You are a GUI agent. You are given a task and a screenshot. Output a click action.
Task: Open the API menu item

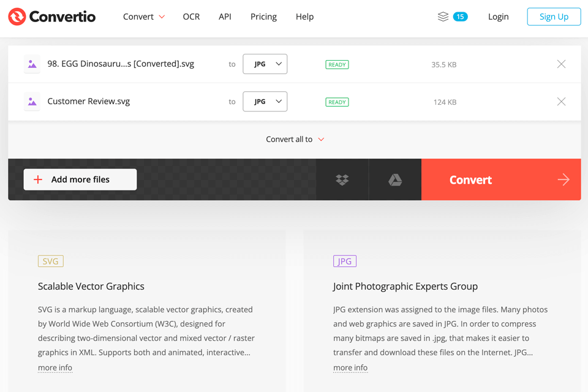(225, 17)
